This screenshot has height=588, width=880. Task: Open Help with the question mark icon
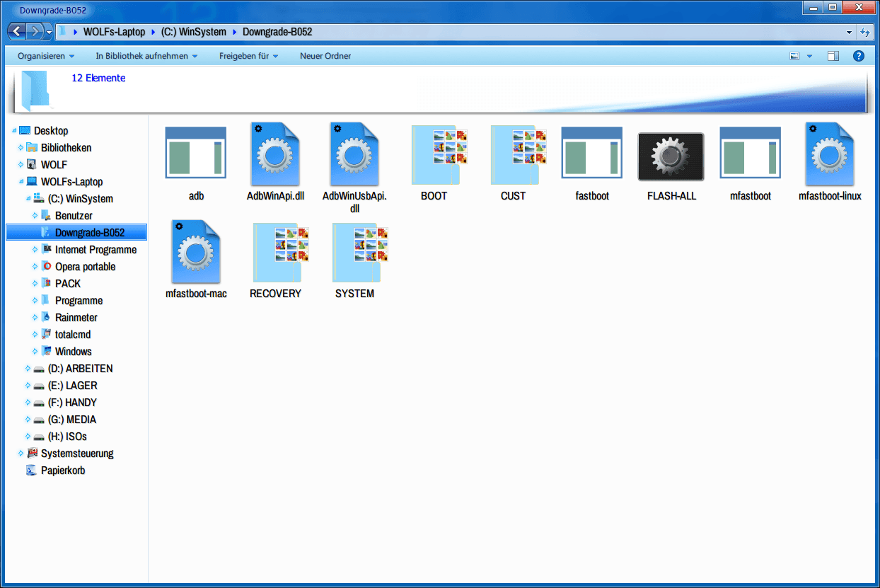click(x=859, y=56)
